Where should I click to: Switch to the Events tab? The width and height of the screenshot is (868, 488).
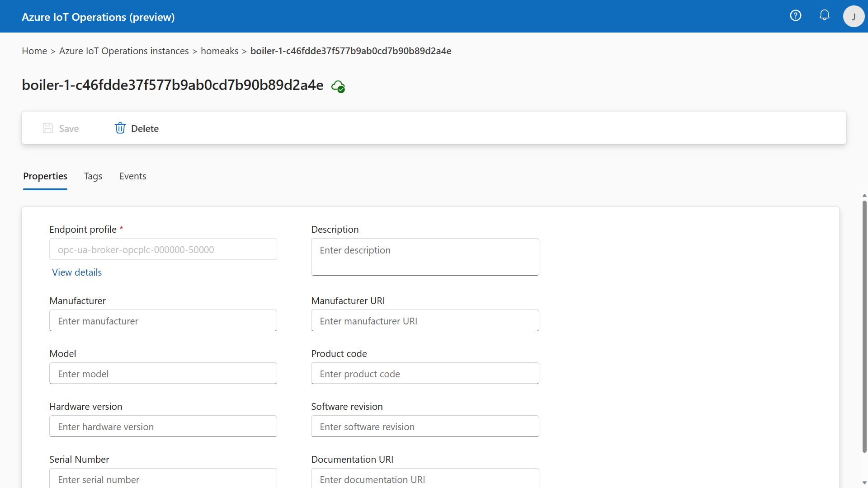133,176
